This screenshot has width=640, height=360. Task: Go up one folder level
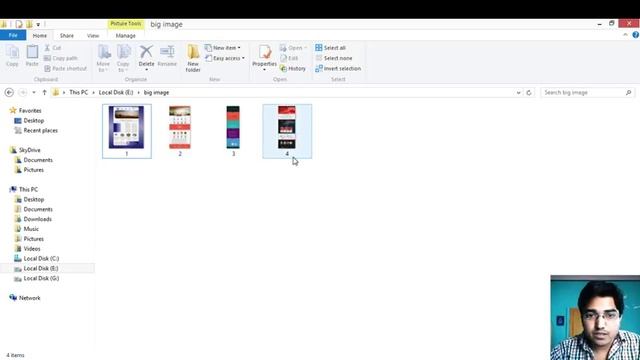click(x=44, y=93)
